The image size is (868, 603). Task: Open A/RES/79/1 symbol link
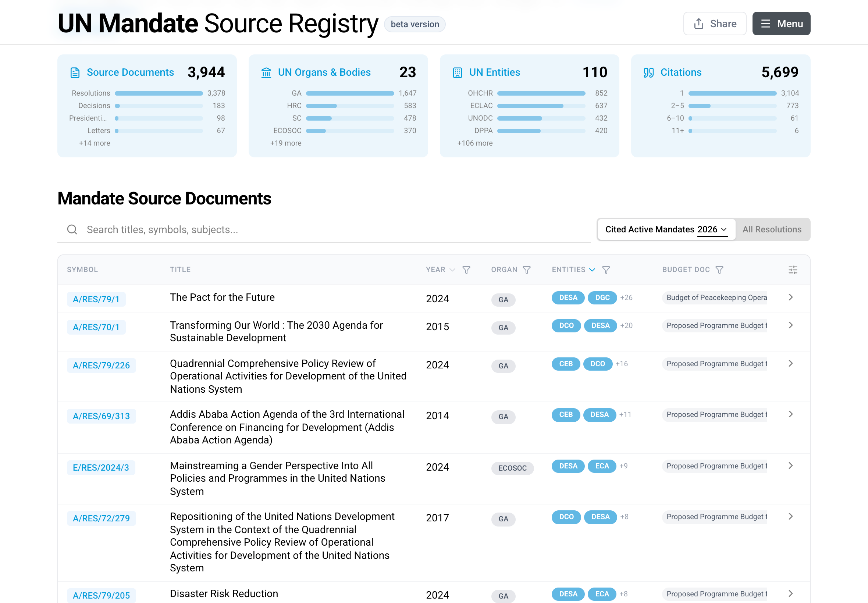(96, 299)
